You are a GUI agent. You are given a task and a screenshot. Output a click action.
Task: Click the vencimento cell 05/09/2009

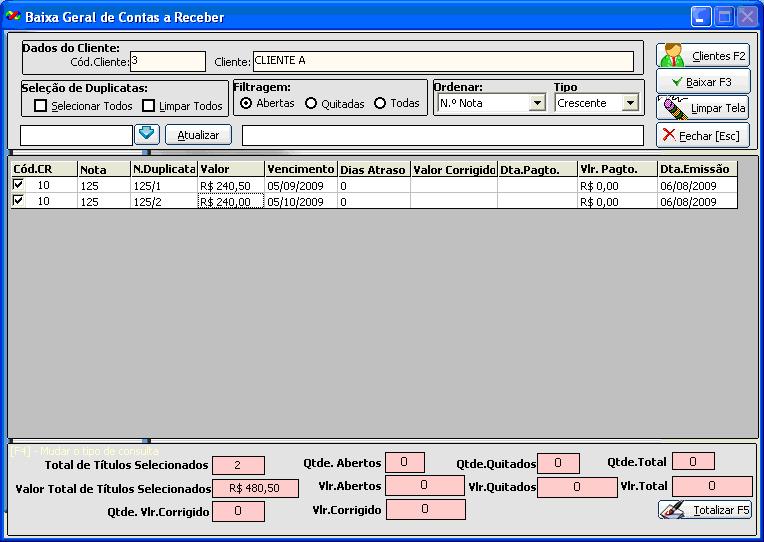tap(301, 186)
